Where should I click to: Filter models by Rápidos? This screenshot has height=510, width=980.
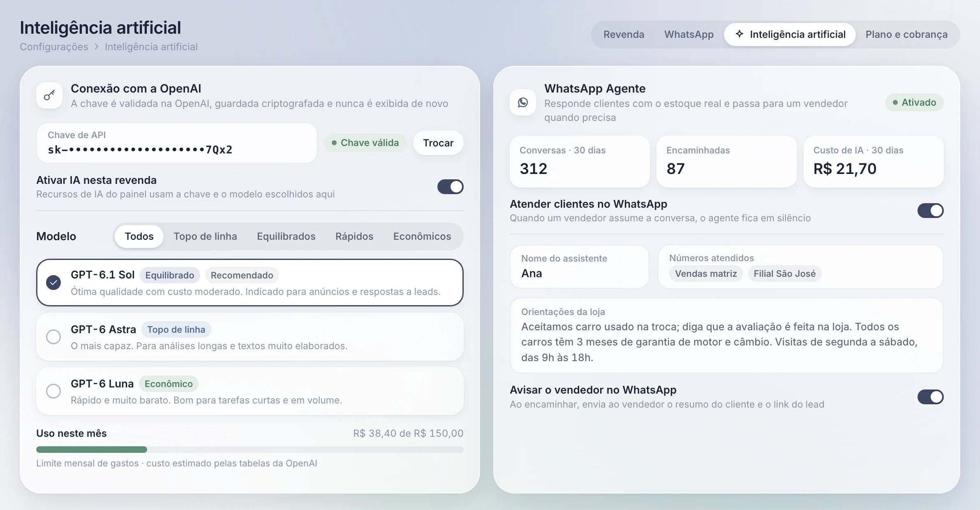tap(354, 236)
